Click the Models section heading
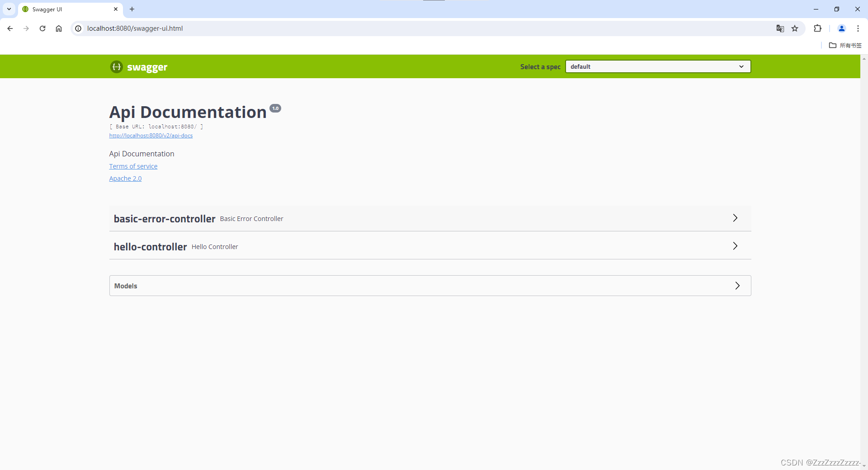 tap(126, 286)
